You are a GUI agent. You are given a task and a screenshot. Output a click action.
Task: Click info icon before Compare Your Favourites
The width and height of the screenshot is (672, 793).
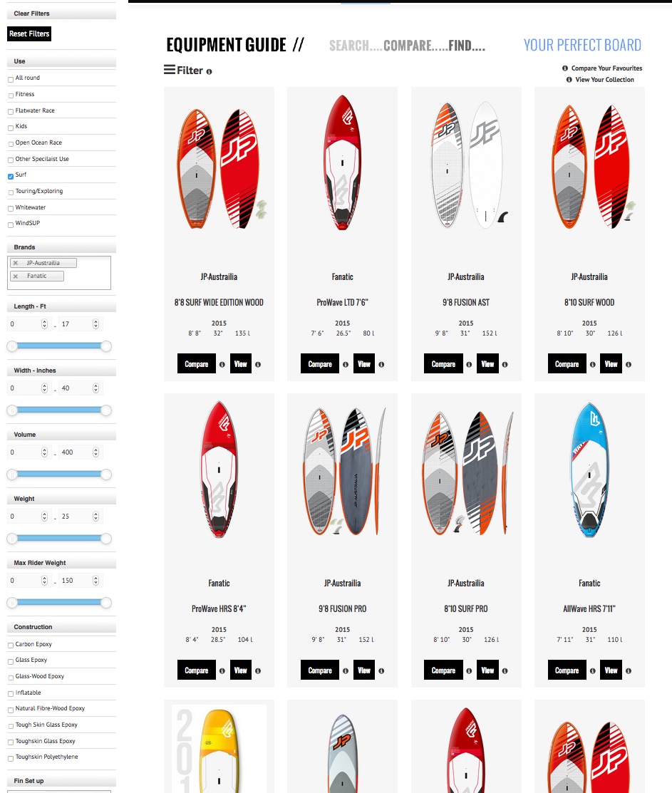point(565,68)
